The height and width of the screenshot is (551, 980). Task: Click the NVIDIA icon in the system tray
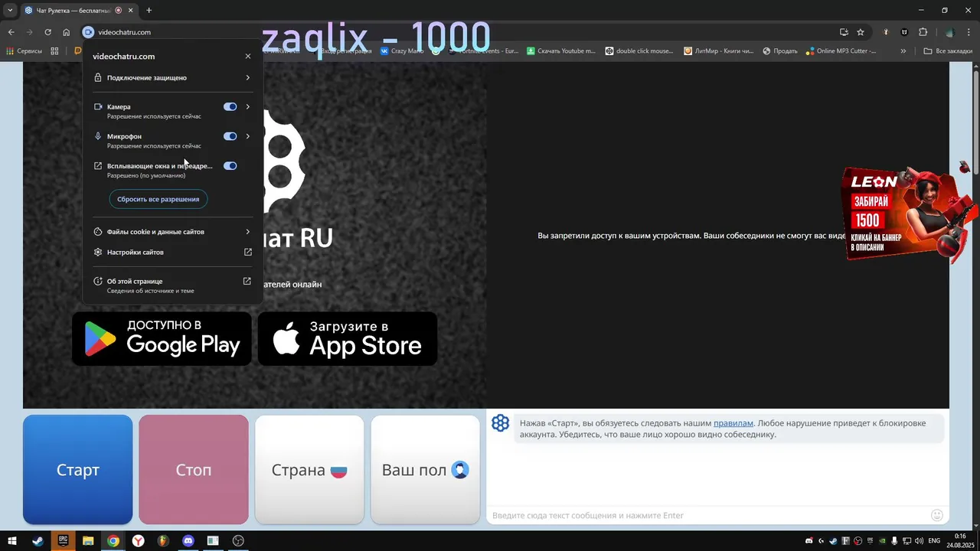tap(882, 541)
